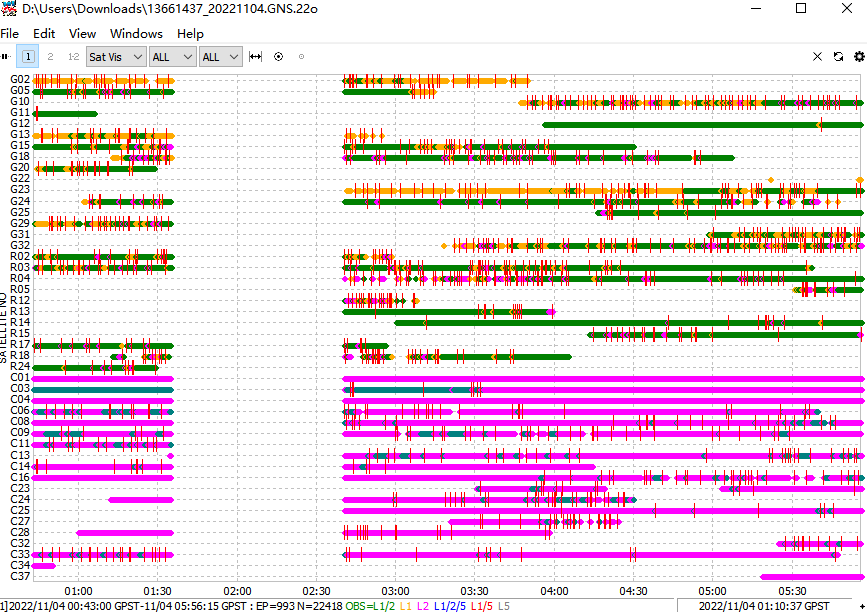867x612 pixels.
Task: Click the reload data icon
Action: (x=838, y=57)
